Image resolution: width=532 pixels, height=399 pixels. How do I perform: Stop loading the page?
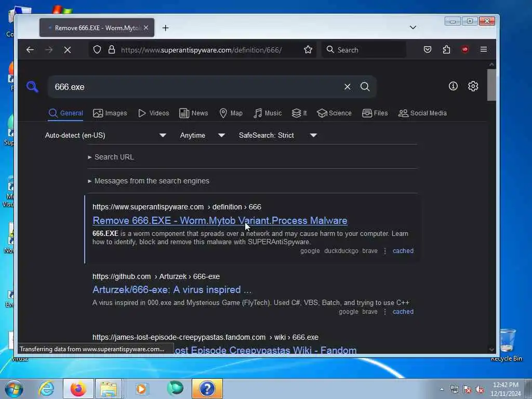coord(67,50)
